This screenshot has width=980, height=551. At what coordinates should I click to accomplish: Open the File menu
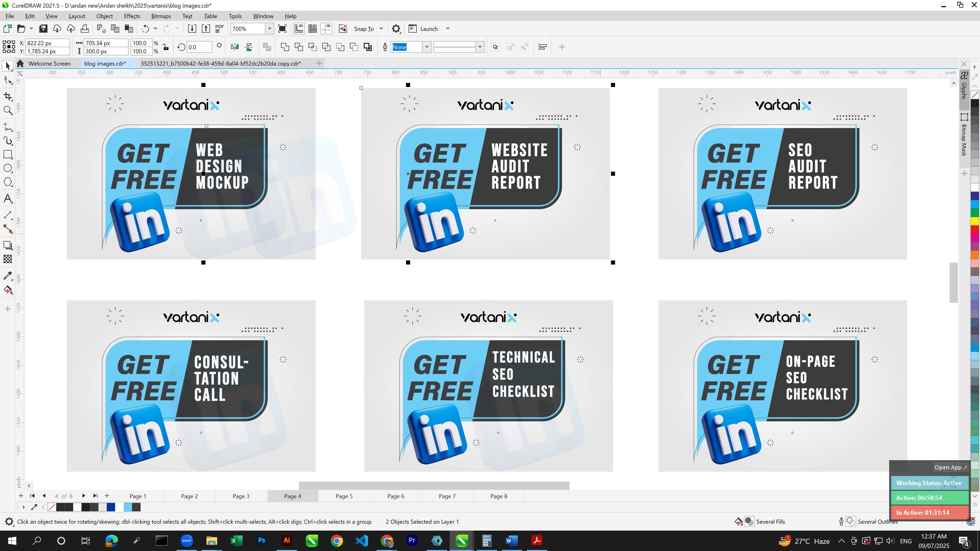click(9, 16)
